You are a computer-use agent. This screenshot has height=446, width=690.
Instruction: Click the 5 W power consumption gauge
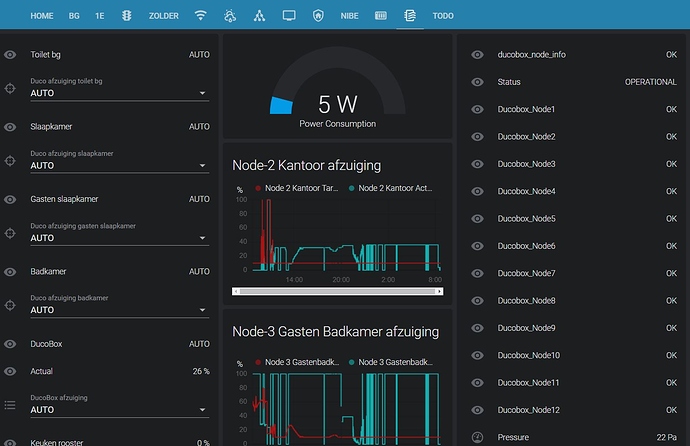click(337, 103)
